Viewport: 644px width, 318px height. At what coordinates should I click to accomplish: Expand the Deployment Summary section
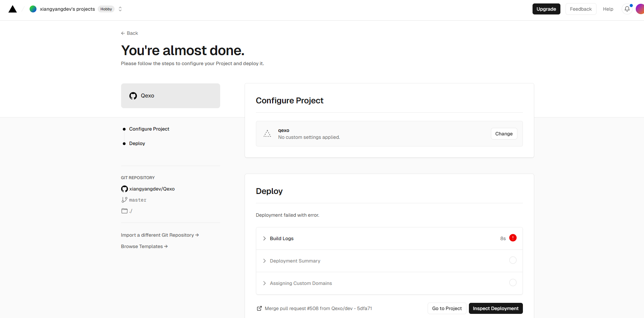coord(389,261)
